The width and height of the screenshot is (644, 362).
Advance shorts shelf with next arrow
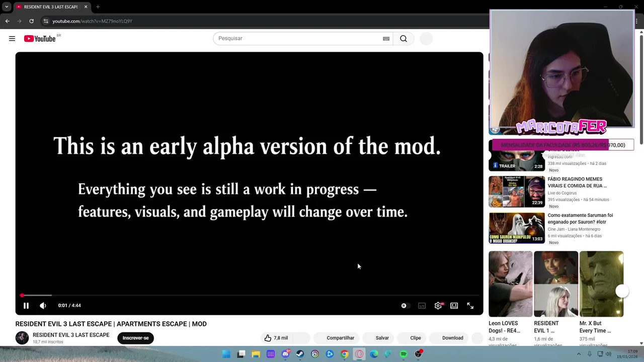point(622,291)
